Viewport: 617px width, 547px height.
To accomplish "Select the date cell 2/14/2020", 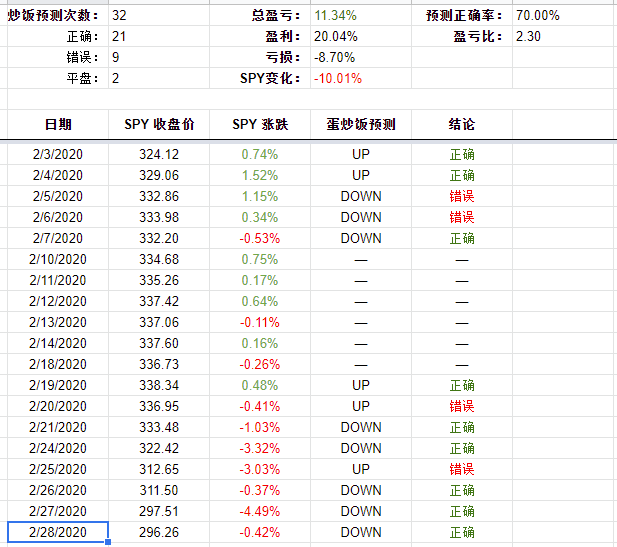I will pyautogui.click(x=58, y=343).
